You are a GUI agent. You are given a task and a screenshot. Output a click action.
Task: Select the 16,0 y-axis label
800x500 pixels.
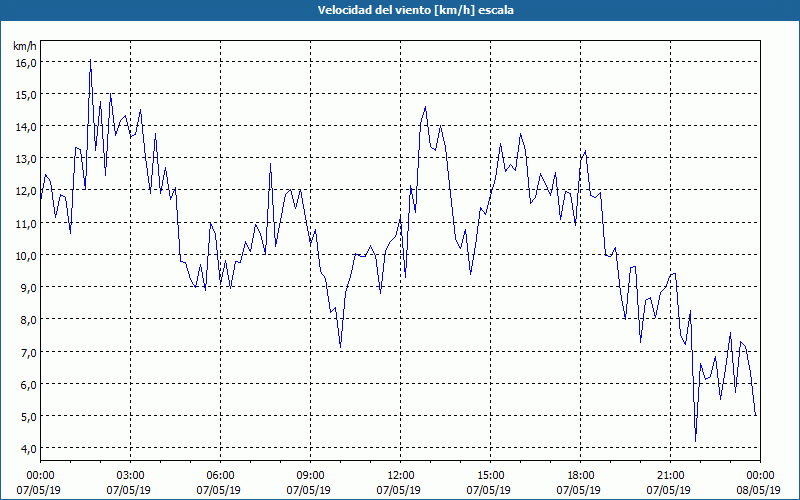pyautogui.click(x=26, y=62)
